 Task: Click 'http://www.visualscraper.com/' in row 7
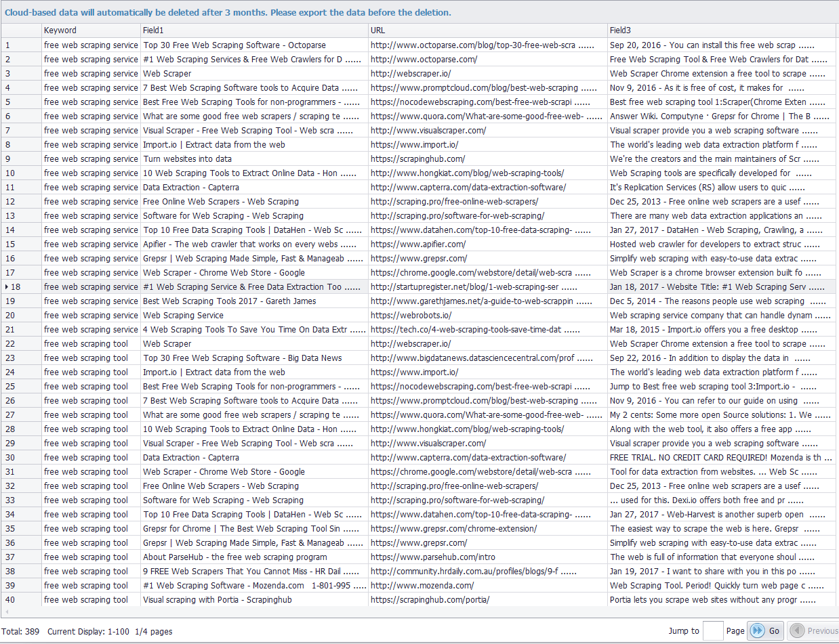coord(488,131)
